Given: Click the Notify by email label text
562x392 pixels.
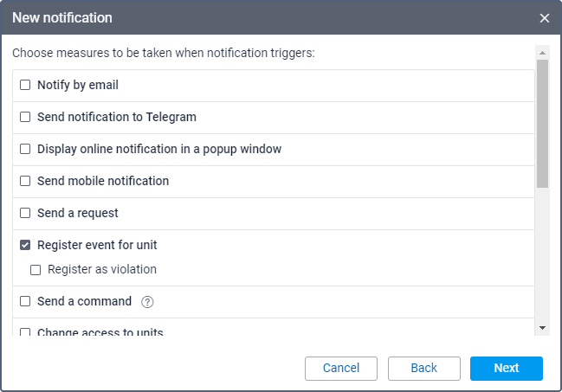Looking at the screenshot, I should tap(78, 85).
